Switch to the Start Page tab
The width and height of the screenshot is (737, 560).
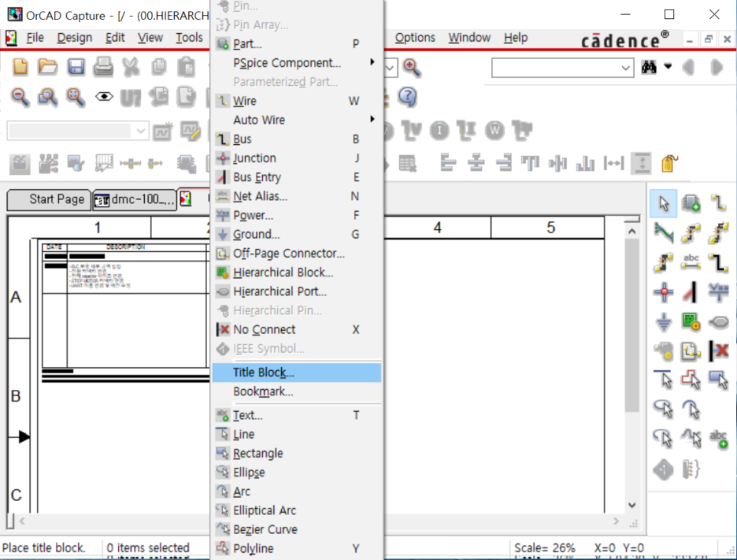click(x=48, y=199)
